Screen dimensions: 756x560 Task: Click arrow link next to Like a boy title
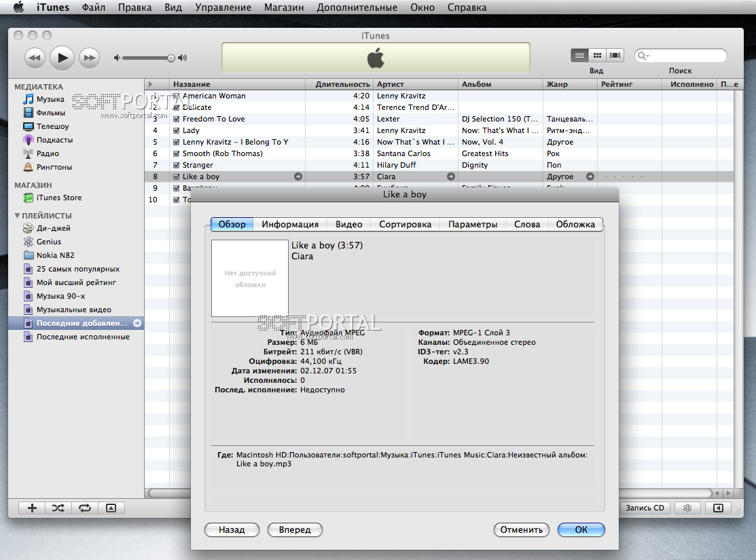(x=298, y=176)
